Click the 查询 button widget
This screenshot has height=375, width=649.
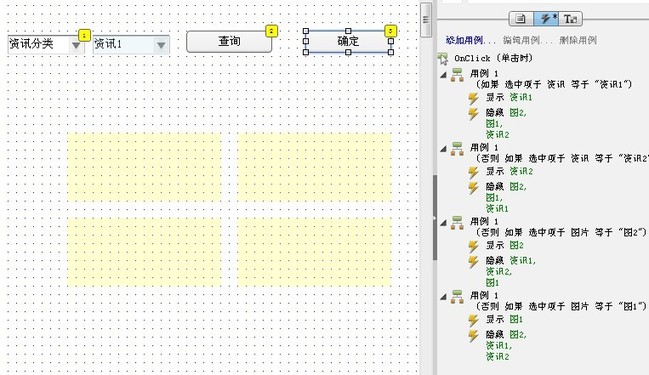click(x=229, y=41)
